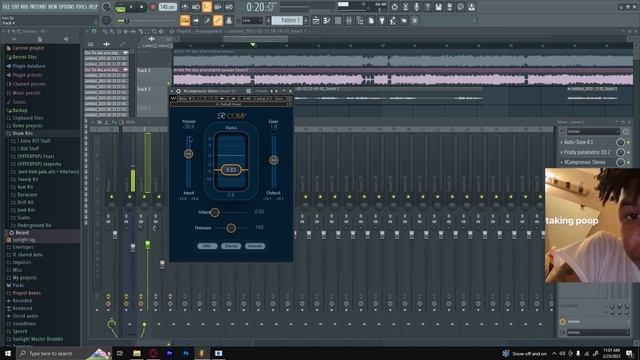Viewport: 640px width, 360px height.
Task: Click the RCompressor Gain slider knob
Action: 273,160
